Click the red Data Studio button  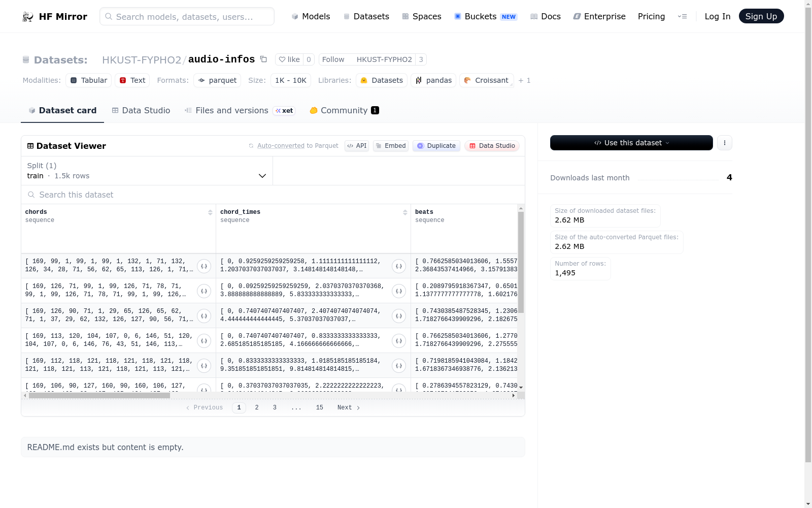492,146
